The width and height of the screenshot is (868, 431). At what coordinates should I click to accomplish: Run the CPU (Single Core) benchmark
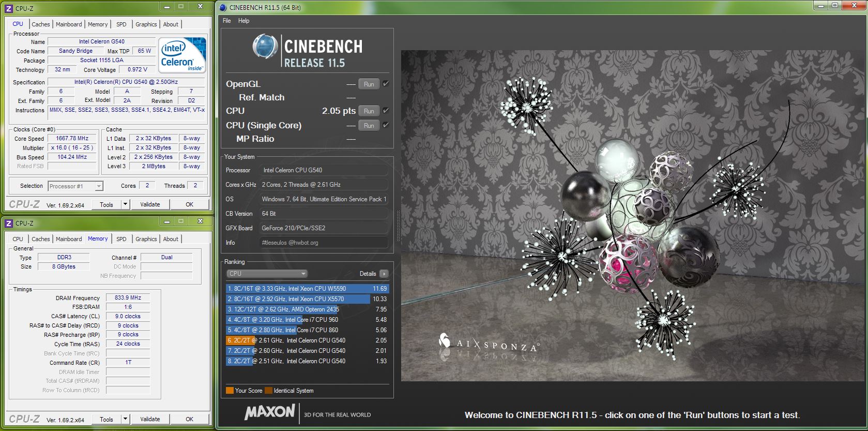pos(369,125)
